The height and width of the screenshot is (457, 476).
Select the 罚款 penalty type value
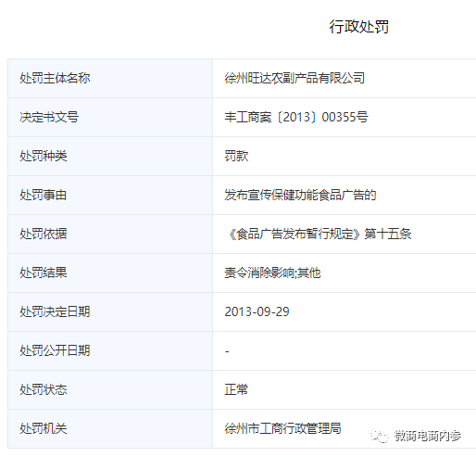(236, 156)
